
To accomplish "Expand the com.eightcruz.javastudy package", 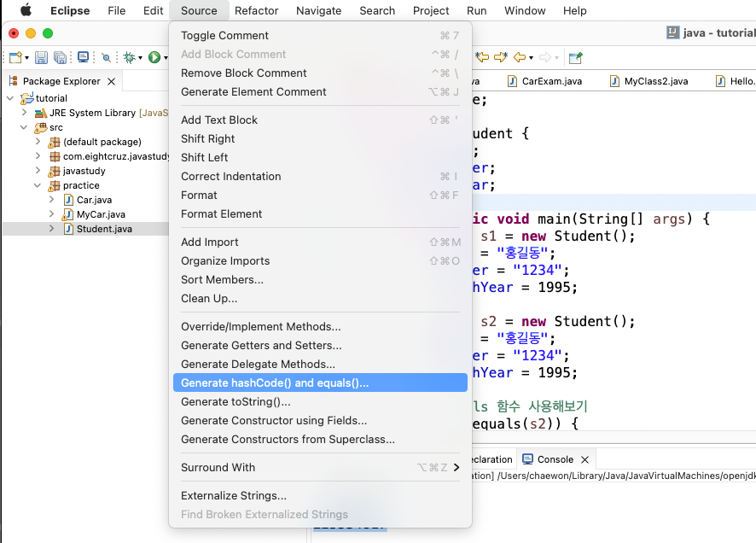I will (x=38, y=156).
